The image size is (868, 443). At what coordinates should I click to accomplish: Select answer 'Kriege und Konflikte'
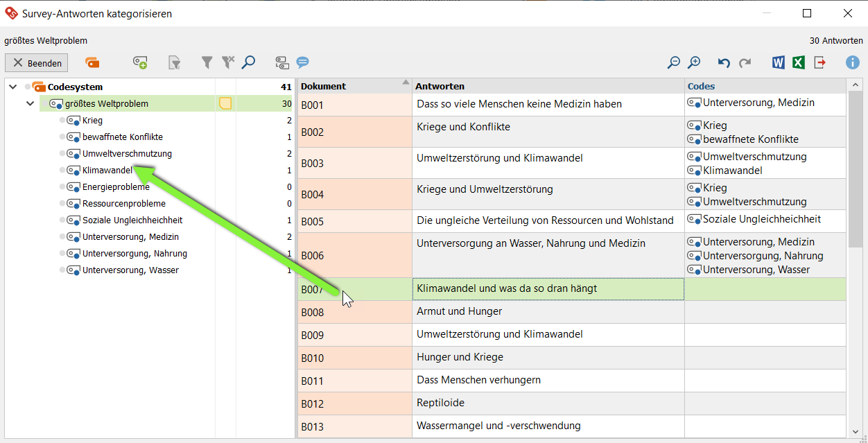[x=463, y=127]
